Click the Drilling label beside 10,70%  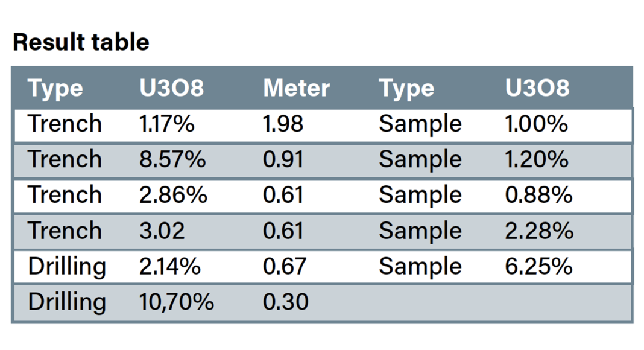(66, 302)
